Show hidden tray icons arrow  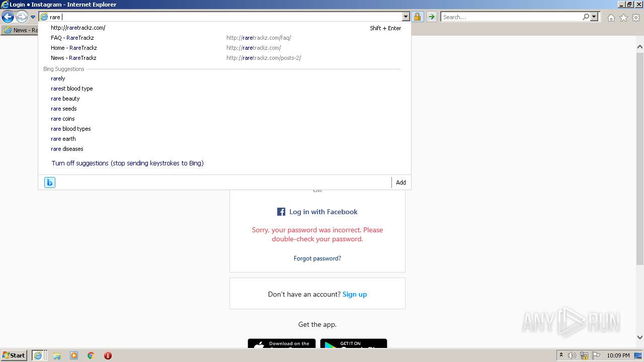pyautogui.click(x=561, y=355)
